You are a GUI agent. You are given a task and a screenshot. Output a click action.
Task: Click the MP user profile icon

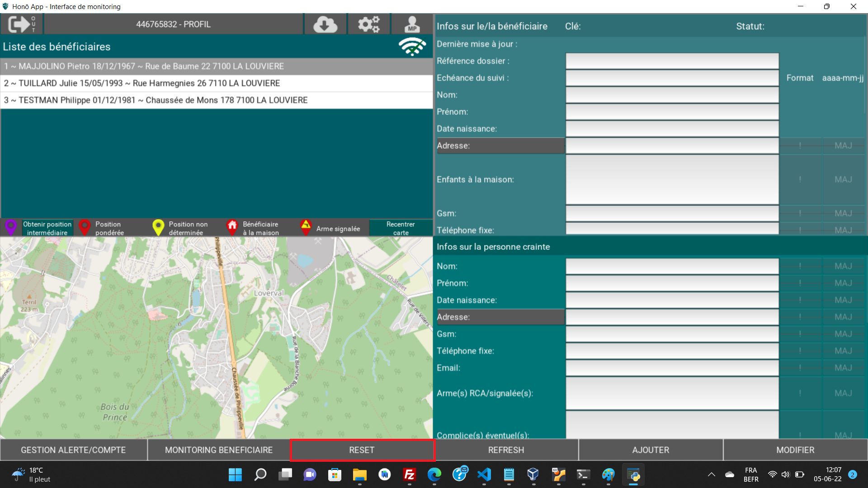[x=412, y=24]
